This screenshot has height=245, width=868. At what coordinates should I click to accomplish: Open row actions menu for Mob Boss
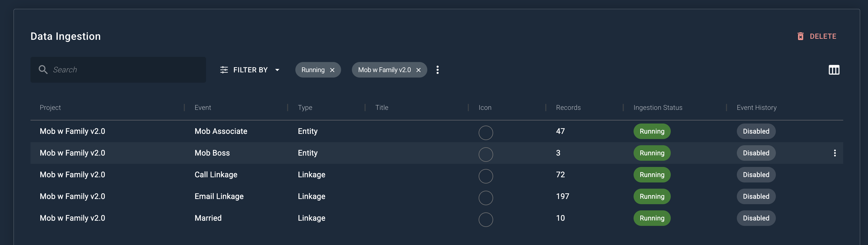point(835,153)
